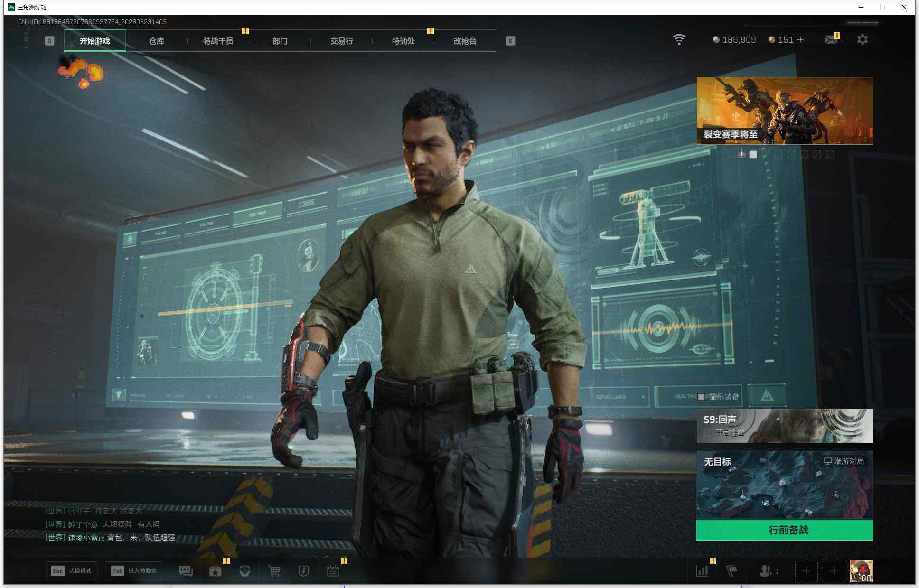Click the chat message from 钟了个意
The width and height of the screenshot is (919, 588).
coord(103,524)
